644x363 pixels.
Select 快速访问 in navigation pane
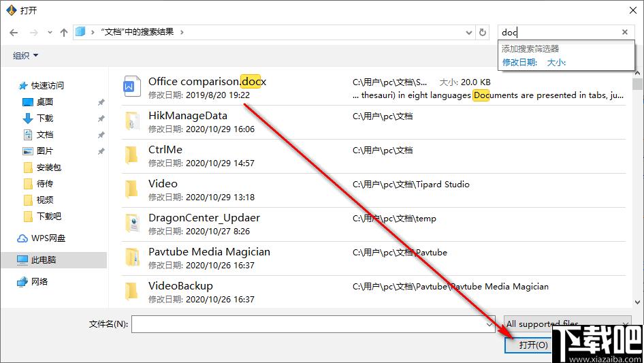(x=42, y=86)
